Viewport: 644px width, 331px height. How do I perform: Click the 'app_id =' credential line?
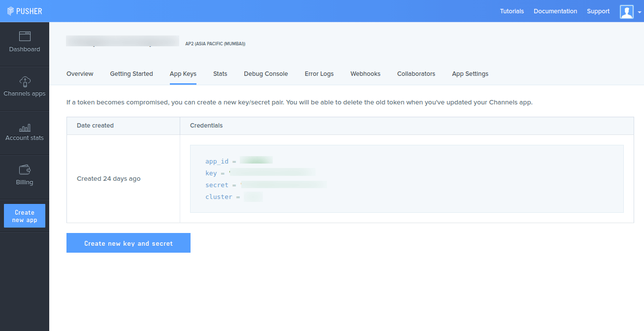click(239, 161)
